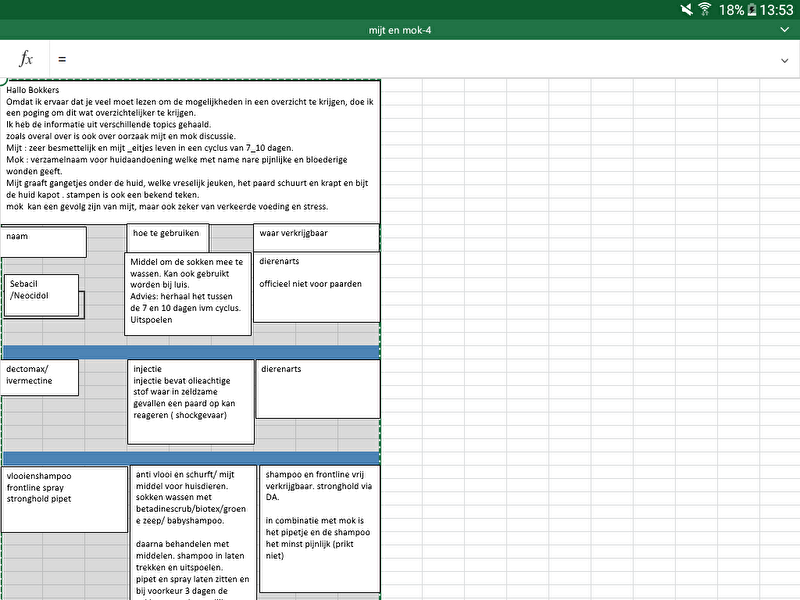Tap the 13:53 clock in status bar
Image resolution: width=800 pixels, height=600 pixels.
click(x=777, y=10)
